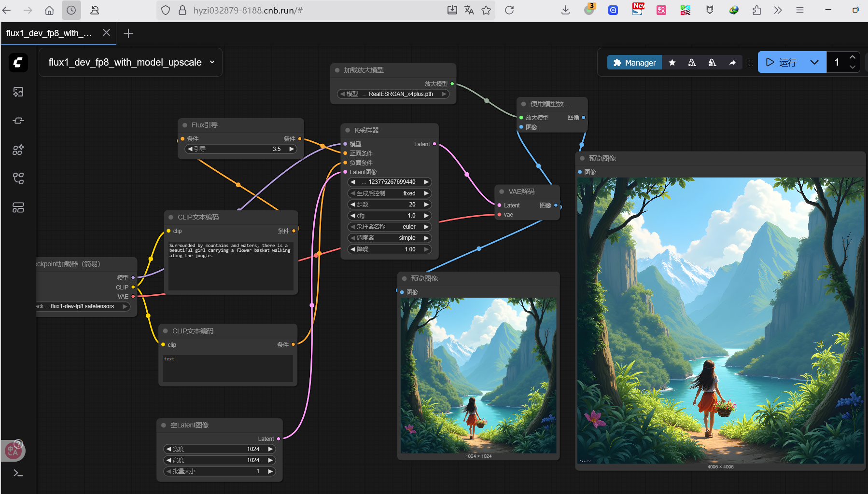Viewport: 868px width, 494px height.
Task: Add a new workflow tab with plus
Action: click(x=128, y=33)
